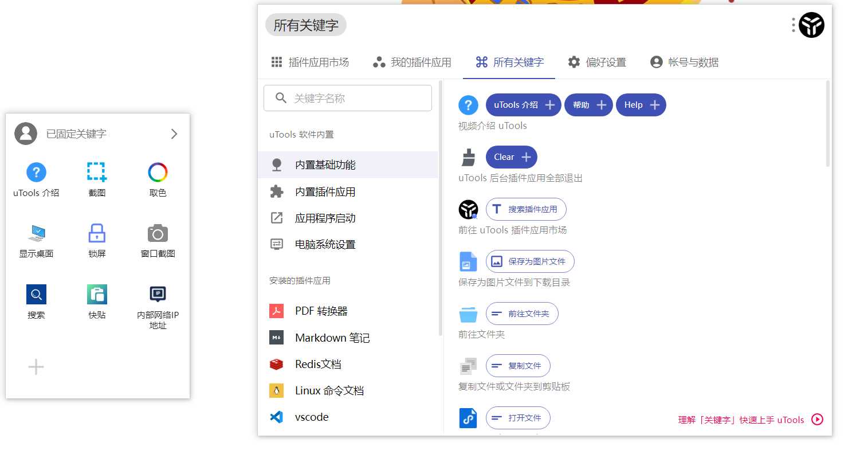Click the left sidebar scrollbar
Image resolution: width=868 pixels, height=462 pixels.
click(441, 209)
